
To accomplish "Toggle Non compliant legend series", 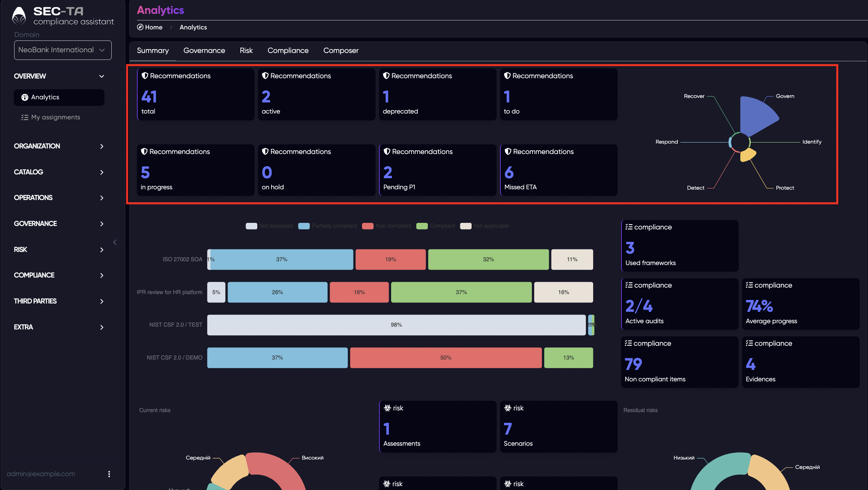I will (386, 226).
